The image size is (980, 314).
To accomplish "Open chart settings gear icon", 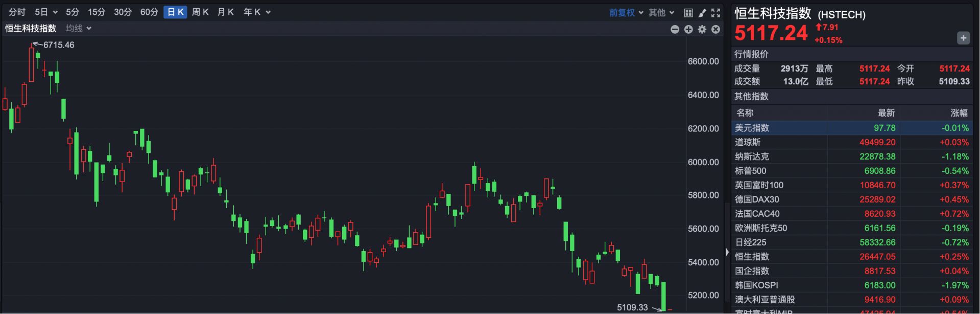I will click(702, 30).
